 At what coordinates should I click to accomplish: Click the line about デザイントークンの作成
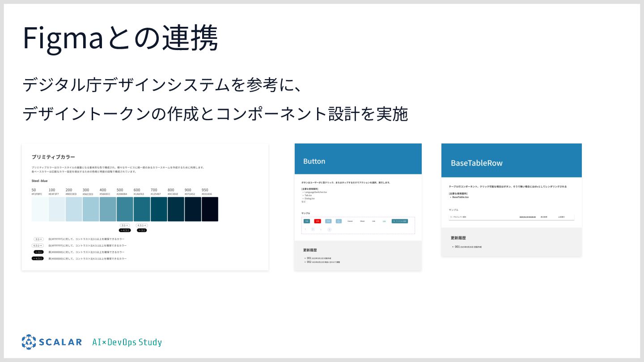pos(215,114)
